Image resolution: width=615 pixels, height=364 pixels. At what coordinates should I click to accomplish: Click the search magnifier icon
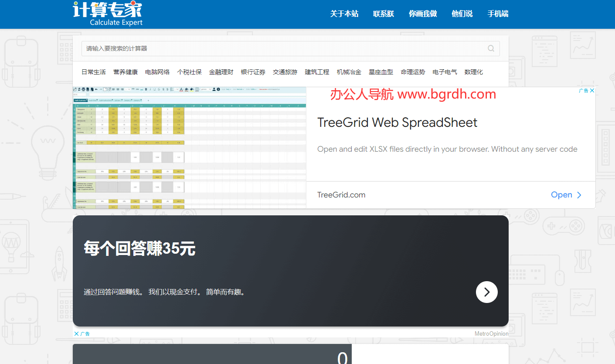point(491,48)
